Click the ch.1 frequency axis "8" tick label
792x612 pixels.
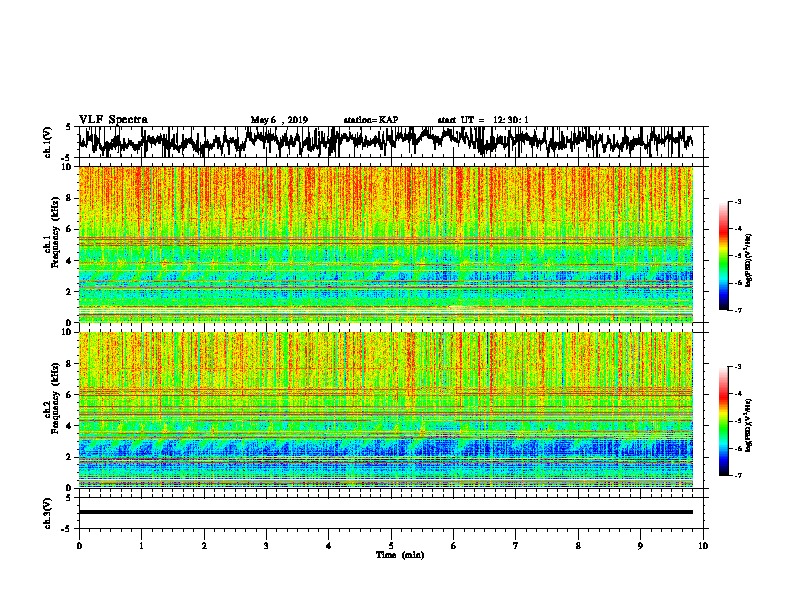click(x=70, y=198)
